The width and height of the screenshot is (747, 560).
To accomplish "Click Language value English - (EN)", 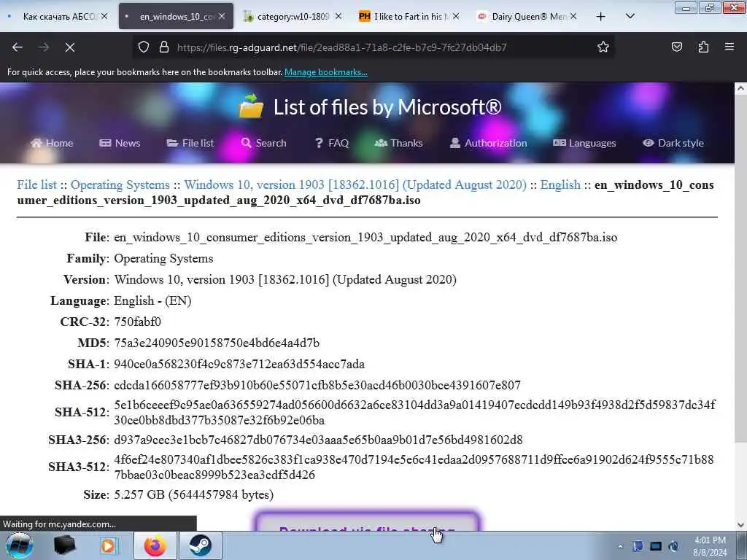I will (x=152, y=301).
